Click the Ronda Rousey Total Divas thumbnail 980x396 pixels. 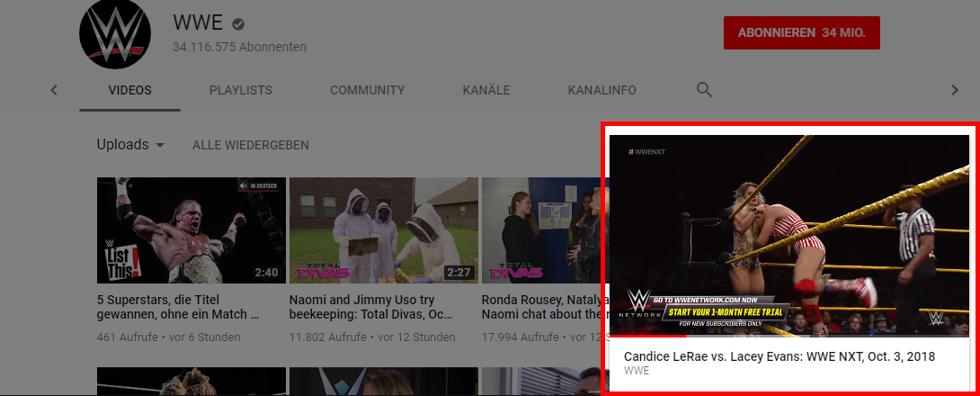coord(541,230)
